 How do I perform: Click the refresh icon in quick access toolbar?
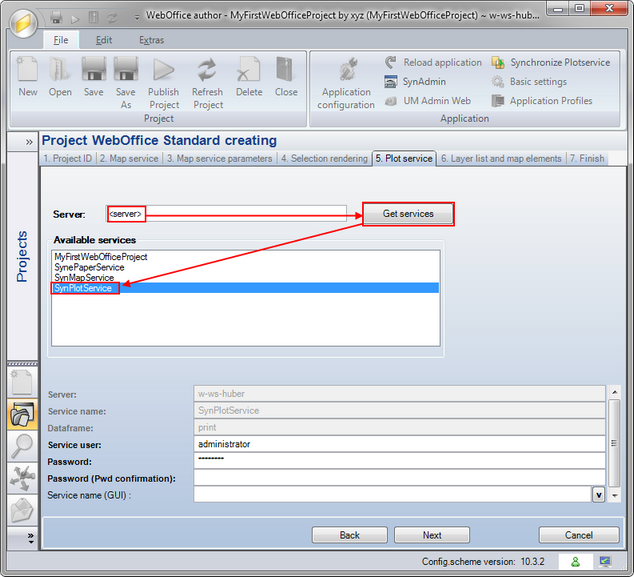click(x=112, y=18)
